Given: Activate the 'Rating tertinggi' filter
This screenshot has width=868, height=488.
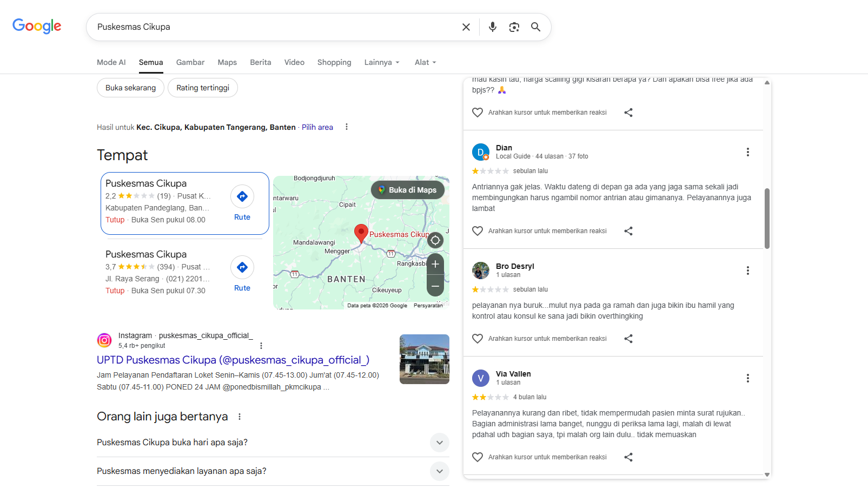Looking at the screenshot, I should 202,87.
